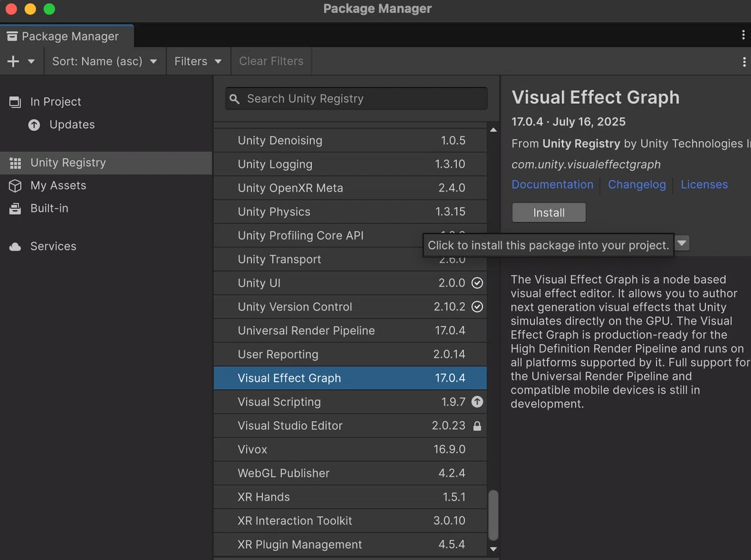Click the Unity Registry grid icon

pyautogui.click(x=15, y=163)
